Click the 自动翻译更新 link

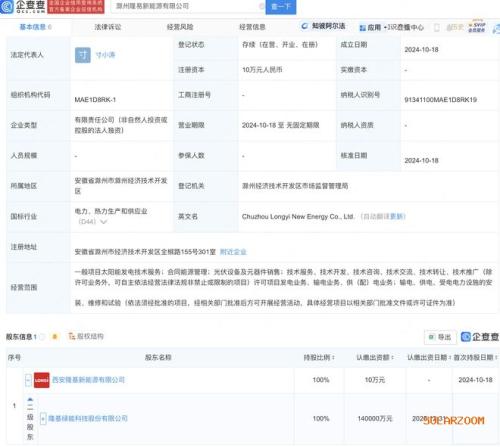tap(383, 216)
